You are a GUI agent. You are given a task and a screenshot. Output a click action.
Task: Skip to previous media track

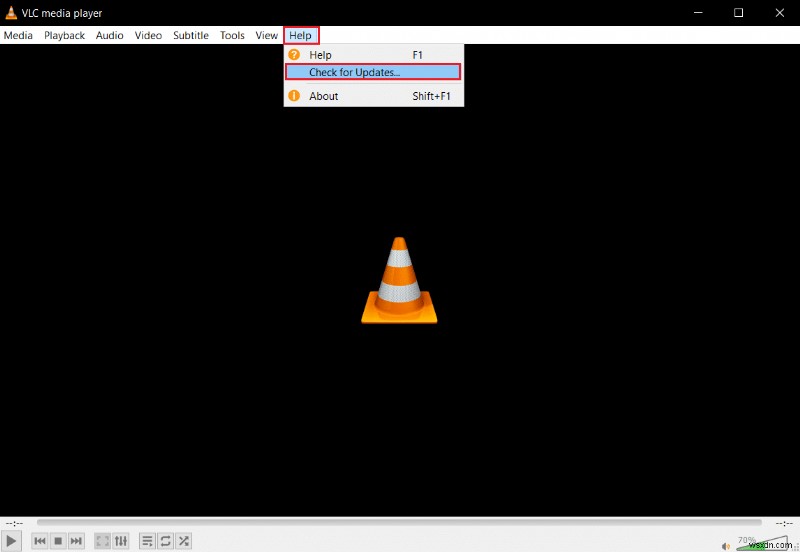pyautogui.click(x=40, y=541)
